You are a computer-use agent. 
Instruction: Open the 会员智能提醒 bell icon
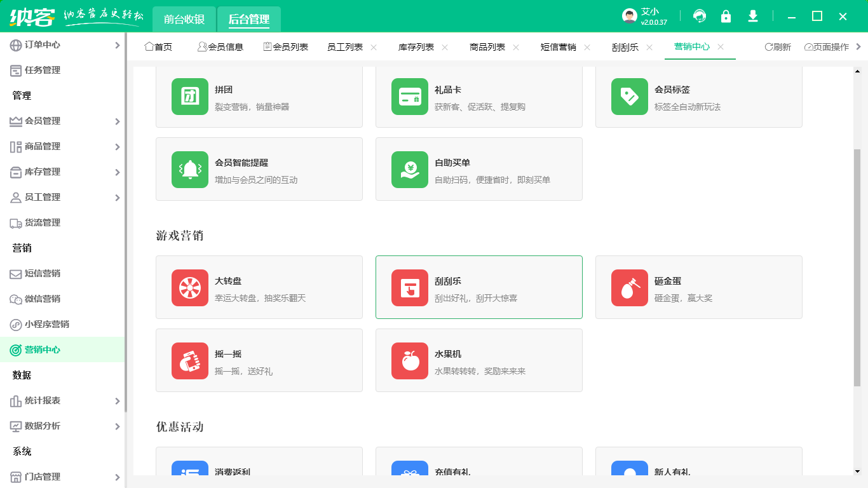pyautogui.click(x=189, y=169)
